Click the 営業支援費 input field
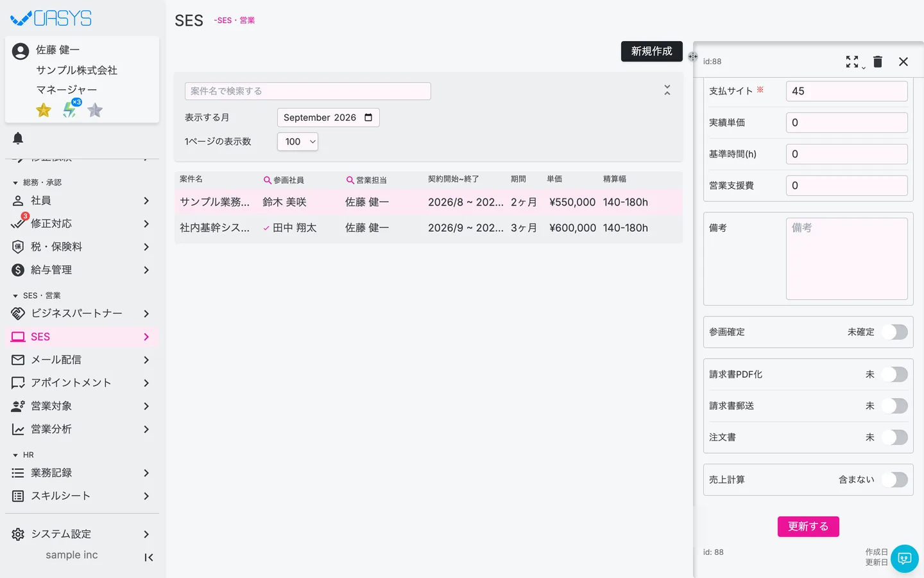The height and width of the screenshot is (578, 924). (847, 186)
